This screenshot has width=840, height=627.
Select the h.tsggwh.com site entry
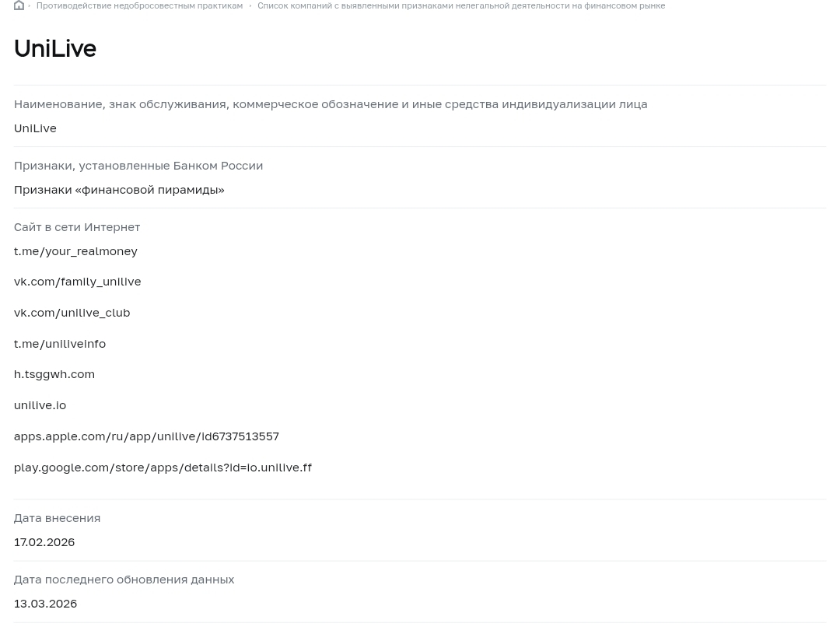click(x=54, y=375)
